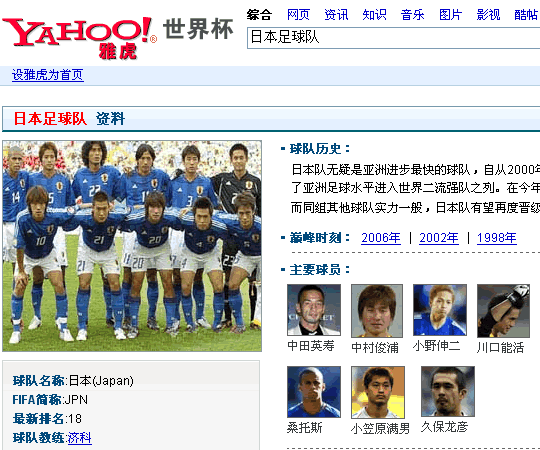Open the 音乐 tab
The image size is (540, 450).
(412, 15)
